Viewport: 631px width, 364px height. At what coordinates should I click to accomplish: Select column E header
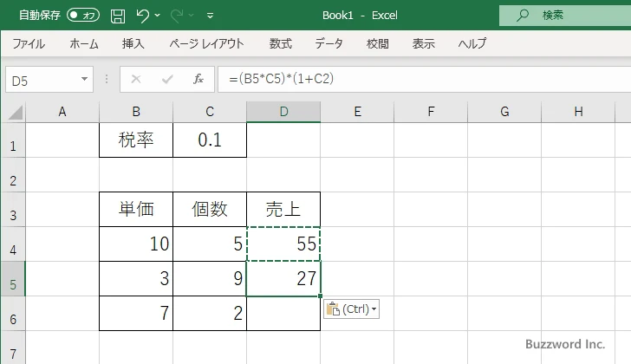click(x=357, y=112)
